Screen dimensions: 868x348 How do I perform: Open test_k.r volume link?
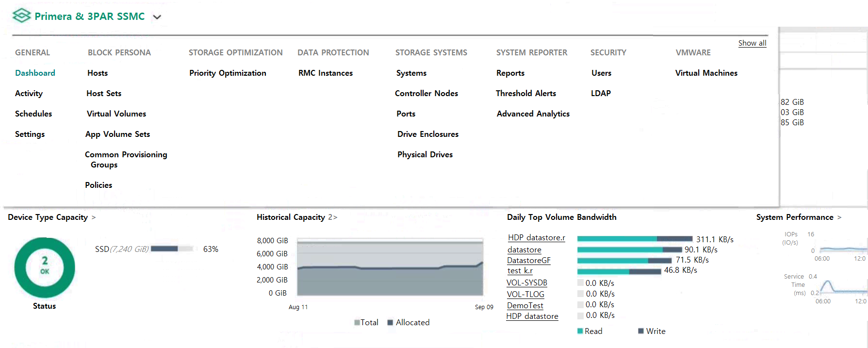click(520, 271)
